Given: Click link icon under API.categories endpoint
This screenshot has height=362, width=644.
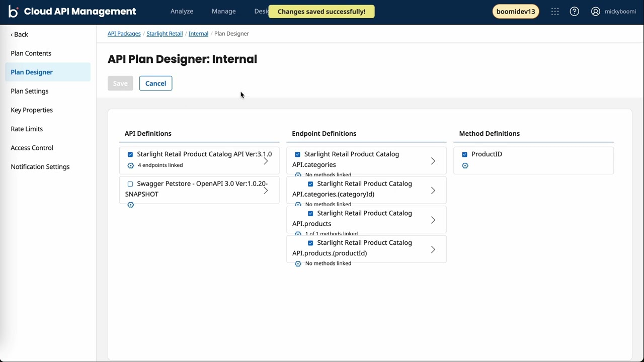Looking at the screenshot, I should [x=298, y=175].
